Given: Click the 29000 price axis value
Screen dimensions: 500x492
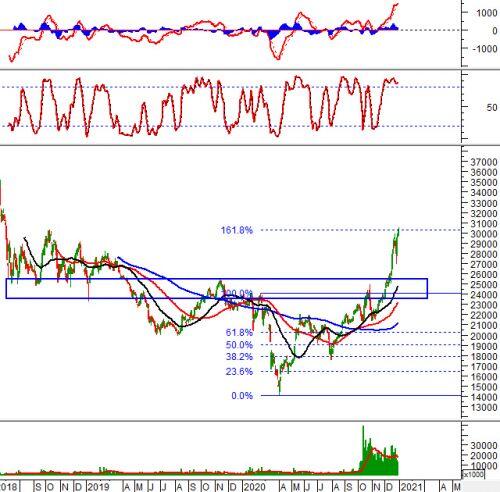Looking at the screenshot, I should pos(483,244).
